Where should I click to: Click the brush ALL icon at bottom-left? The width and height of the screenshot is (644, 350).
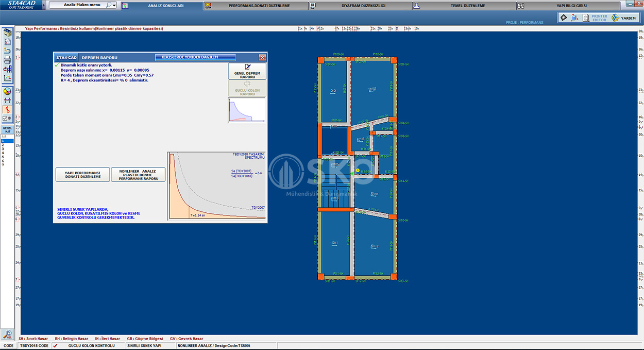(7, 335)
